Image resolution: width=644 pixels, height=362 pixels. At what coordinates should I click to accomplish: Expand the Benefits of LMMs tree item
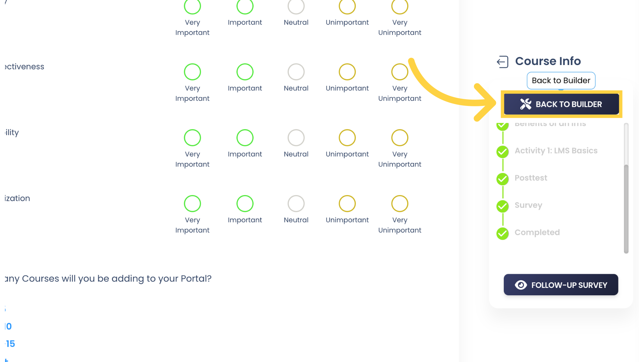[550, 123]
